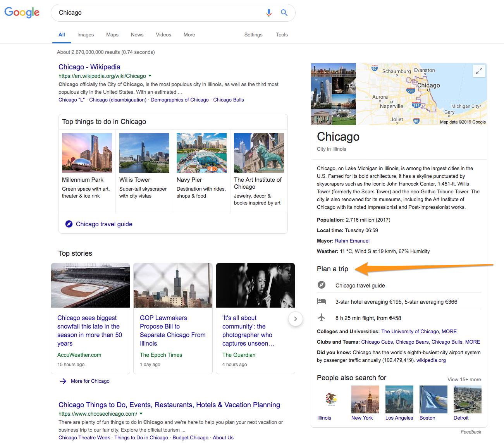Open the More search menu

[189, 35]
